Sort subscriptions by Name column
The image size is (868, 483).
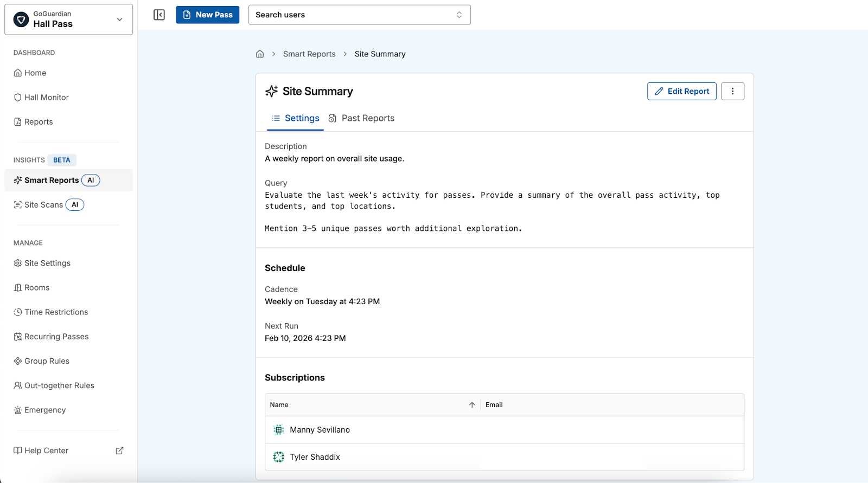[372, 405]
